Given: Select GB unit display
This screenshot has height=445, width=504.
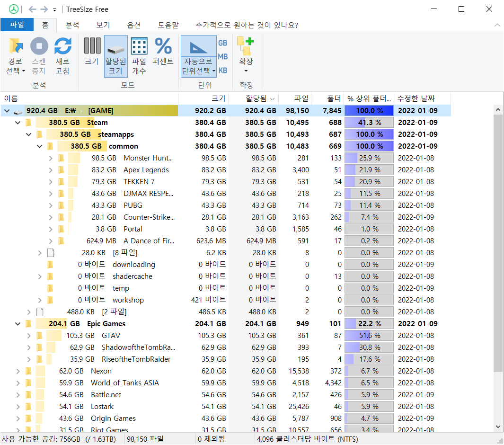Looking at the screenshot, I should pos(223,43).
